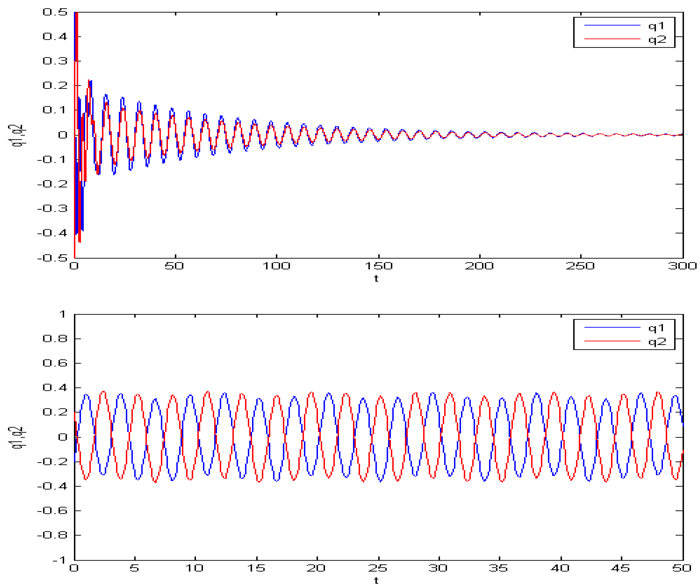Click the 0.8 tick label on bottom y-axis
Viewport: 700px width, 588px height.
[x=55, y=339]
